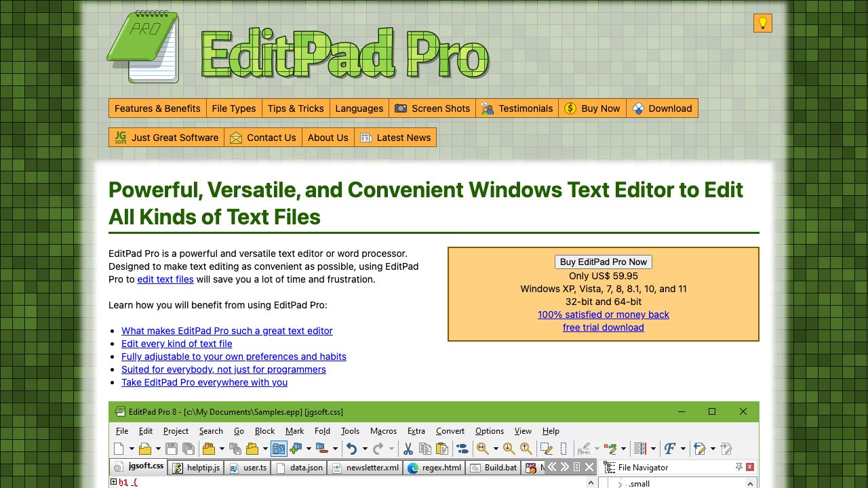The width and height of the screenshot is (868, 488).
Task: Click the New file icon in toolbar
Action: pos(119,449)
